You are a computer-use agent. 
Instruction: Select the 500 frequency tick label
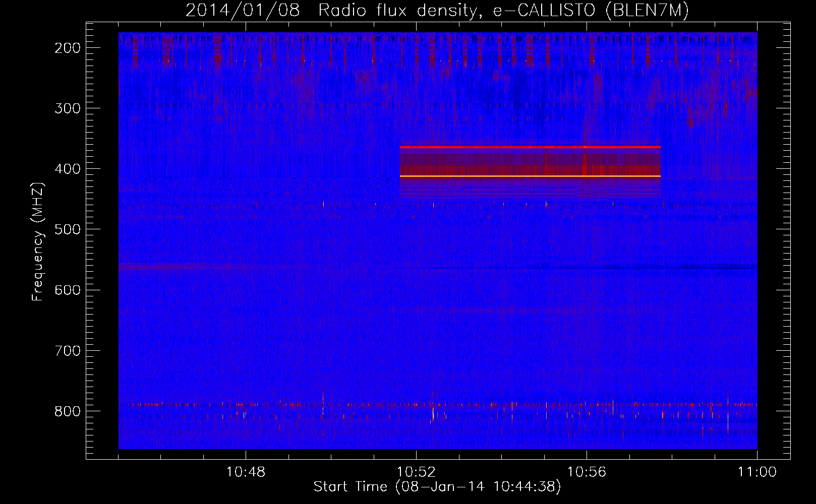click(68, 229)
